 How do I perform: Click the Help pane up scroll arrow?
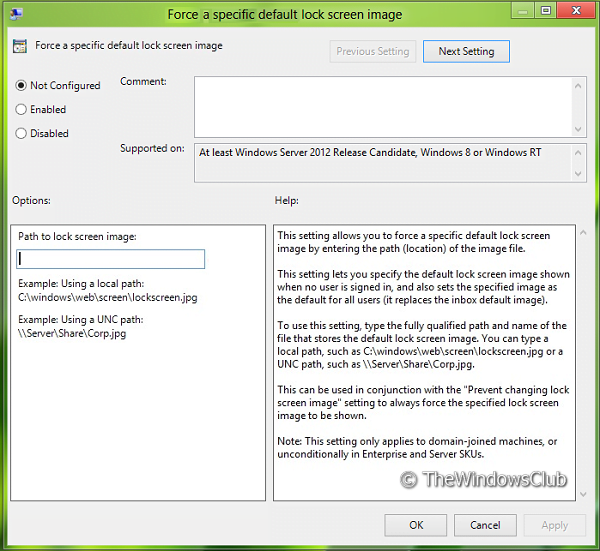pos(583,232)
